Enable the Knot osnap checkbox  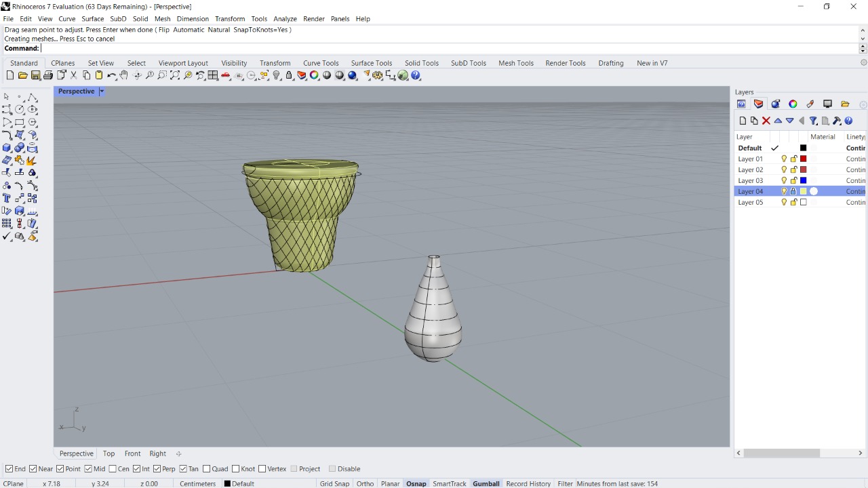(x=236, y=469)
